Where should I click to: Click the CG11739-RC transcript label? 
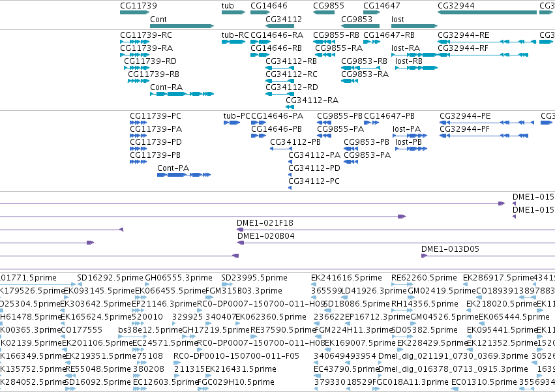click(146, 35)
